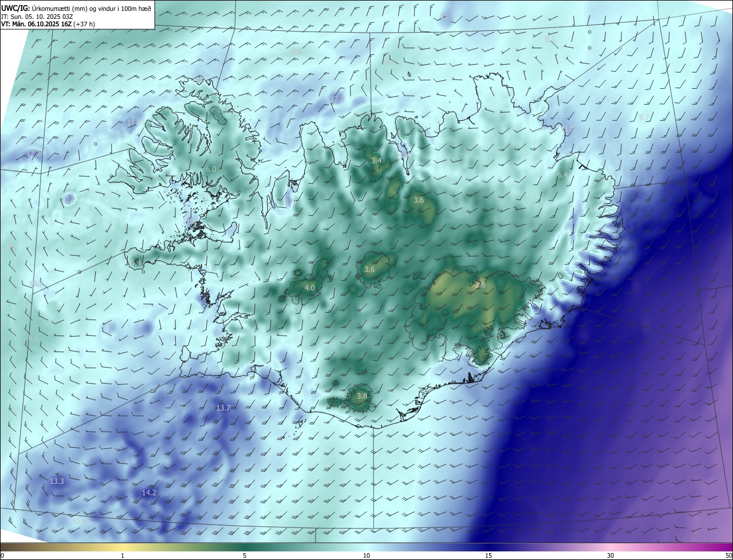Click the 3.8 value near the south coast
The width and height of the screenshot is (733, 560).
point(362,396)
